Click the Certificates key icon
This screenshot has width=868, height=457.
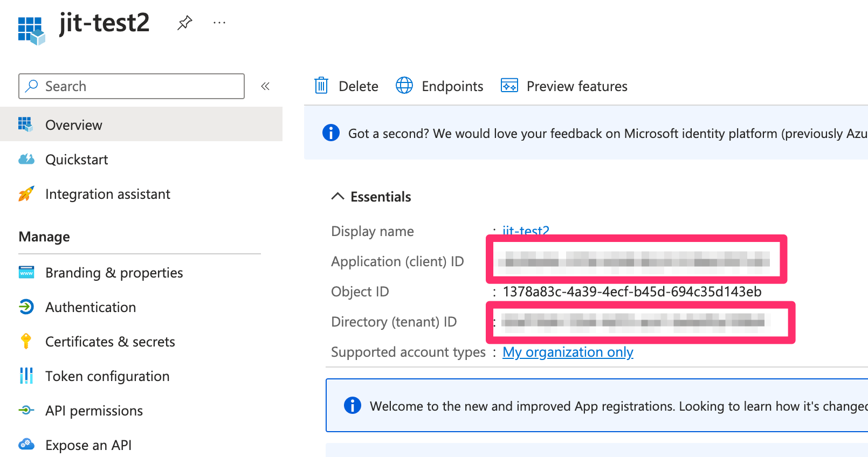pos(26,341)
